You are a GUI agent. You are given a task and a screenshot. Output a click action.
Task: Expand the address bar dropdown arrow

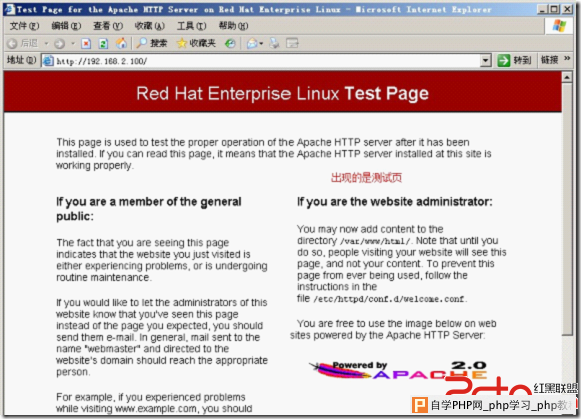click(486, 60)
